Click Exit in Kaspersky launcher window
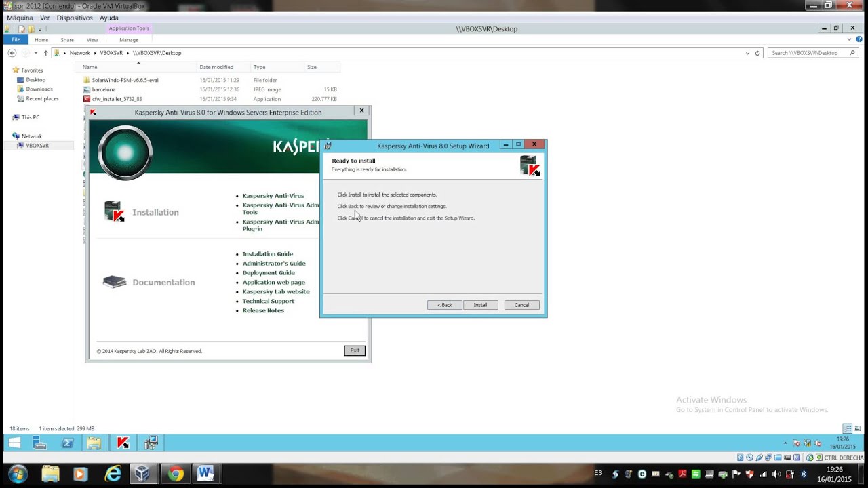868x488 pixels. pos(355,350)
